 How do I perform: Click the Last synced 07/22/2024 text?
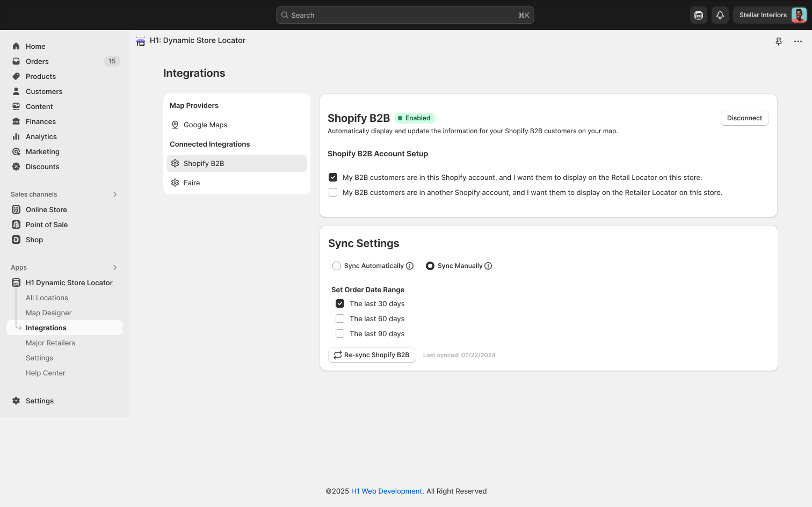pyautogui.click(x=459, y=355)
